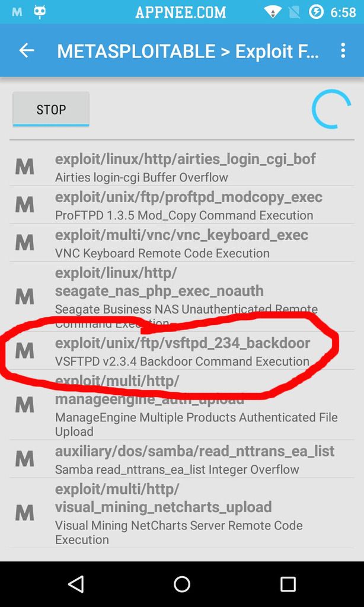
Task: Open the three-dot overflow menu
Action: click(x=343, y=51)
